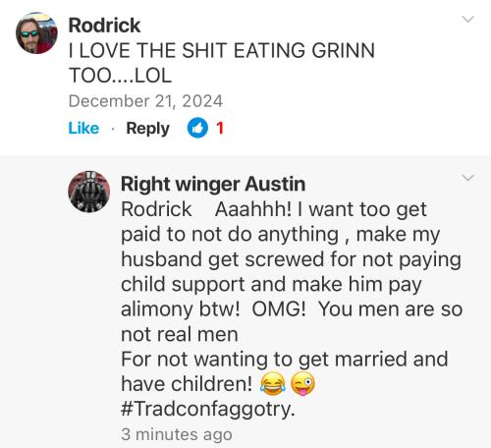The image size is (491, 448).
Task: View the red like count number 1
Action: click(220, 128)
